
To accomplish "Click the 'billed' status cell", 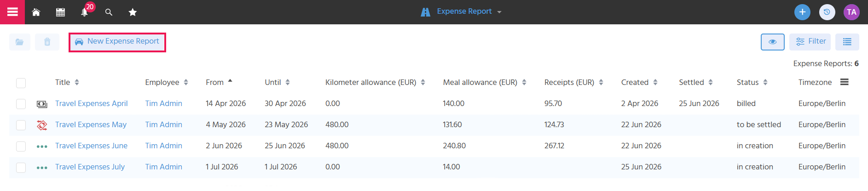I will click(746, 103).
